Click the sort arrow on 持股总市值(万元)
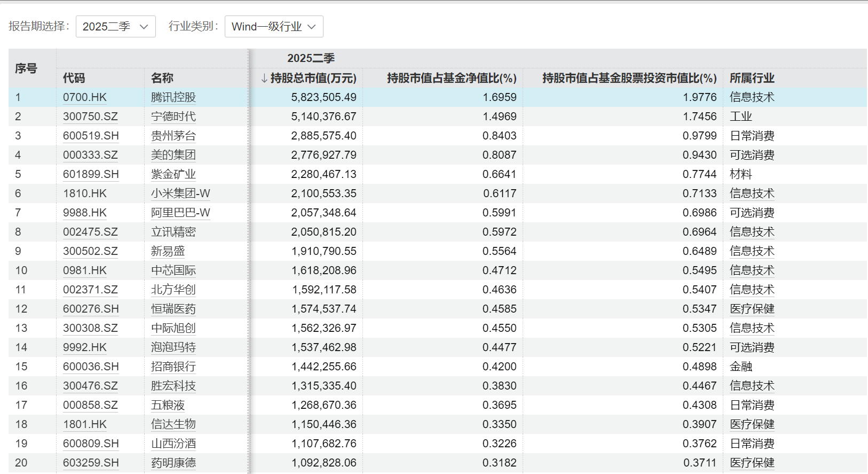The width and height of the screenshot is (868, 474). click(264, 79)
